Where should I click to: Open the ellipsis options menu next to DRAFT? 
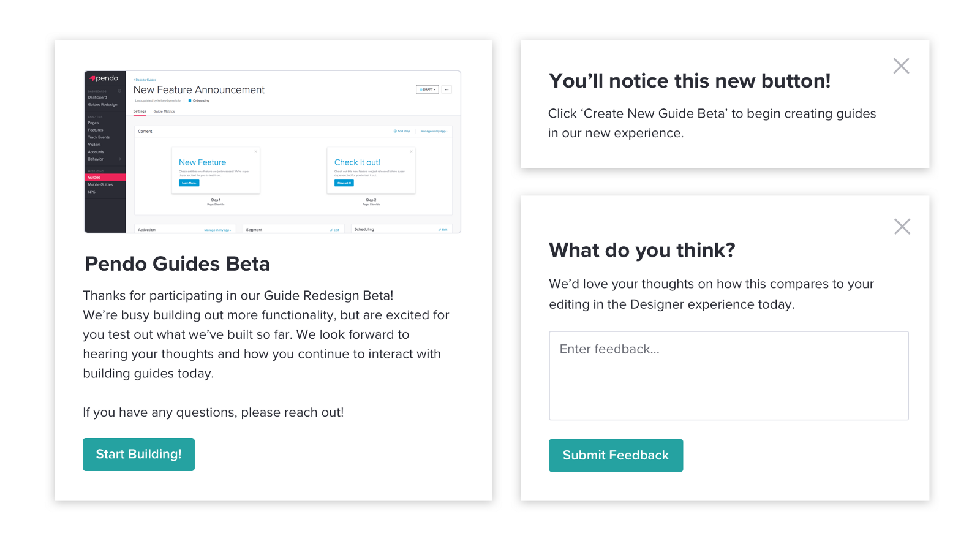[447, 89]
